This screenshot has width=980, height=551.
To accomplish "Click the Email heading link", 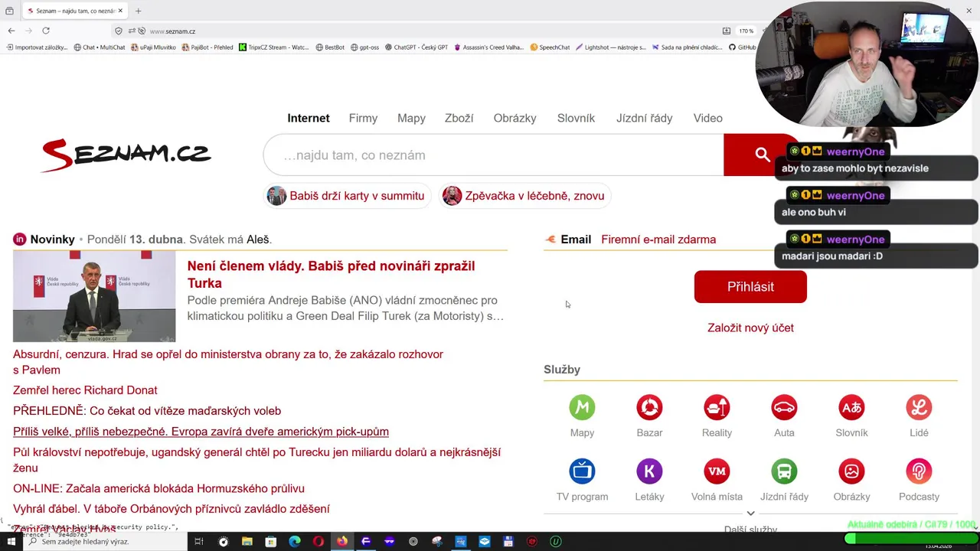I will click(x=576, y=240).
